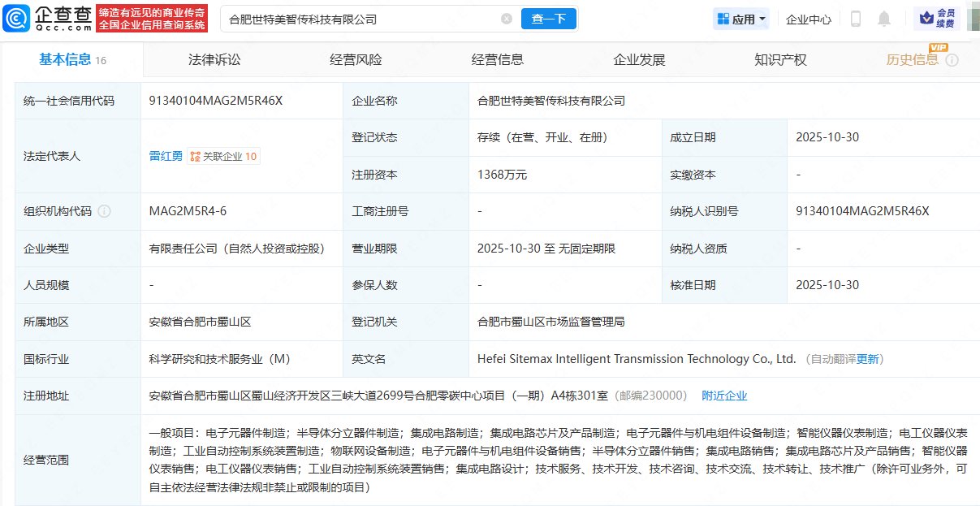Screen dimensions: 980x506
Task: Switch to the 经营风险 tab
Action: click(356, 60)
